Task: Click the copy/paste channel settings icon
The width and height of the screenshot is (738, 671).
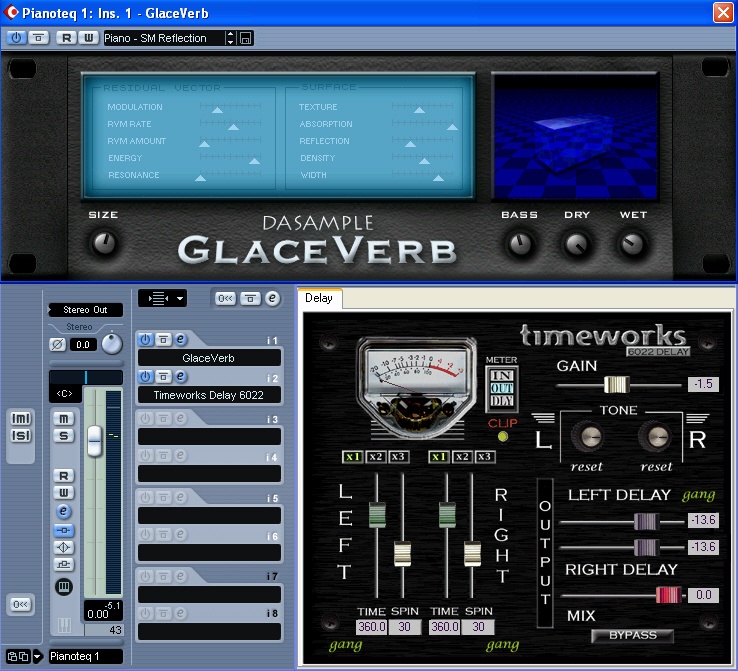Action: coord(18,656)
